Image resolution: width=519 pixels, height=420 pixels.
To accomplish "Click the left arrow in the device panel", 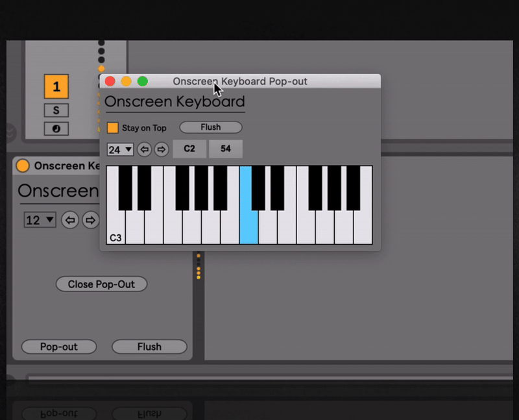I will pos(70,220).
